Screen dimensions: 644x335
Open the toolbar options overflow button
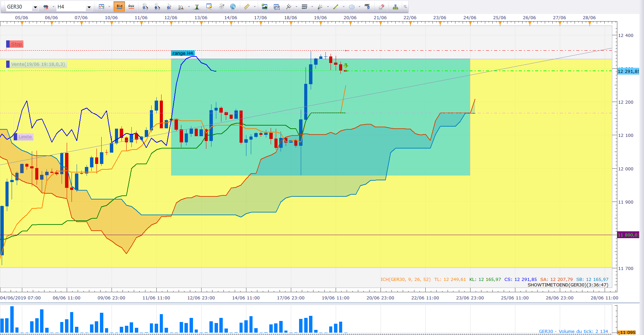(405, 7)
